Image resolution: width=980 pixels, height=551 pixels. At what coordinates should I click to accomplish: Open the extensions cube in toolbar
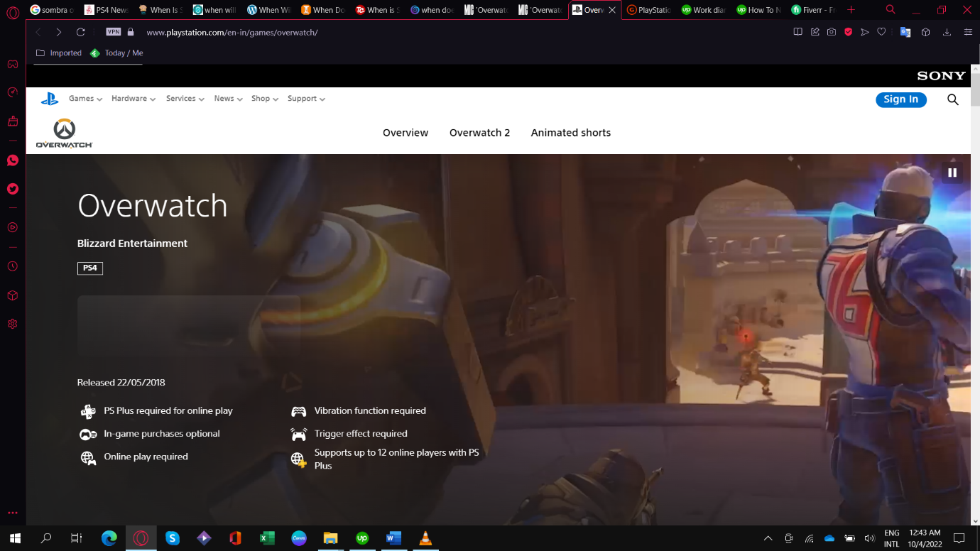(x=925, y=32)
